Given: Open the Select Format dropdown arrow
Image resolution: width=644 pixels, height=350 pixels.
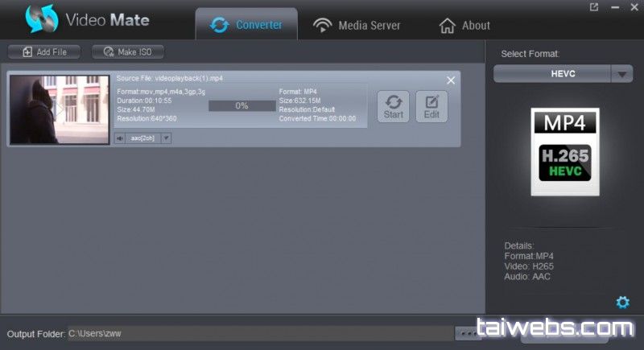Looking at the screenshot, I should [621, 74].
